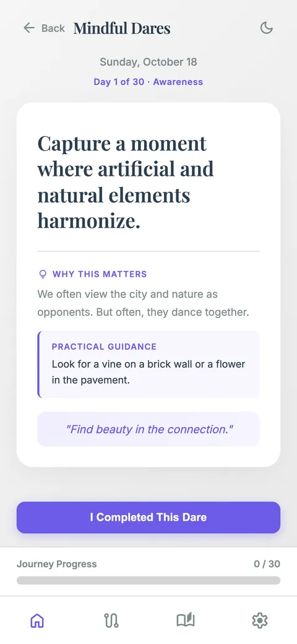297x644 pixels.
Task: Click the Mindful Dares title
Action: (122, 28)
